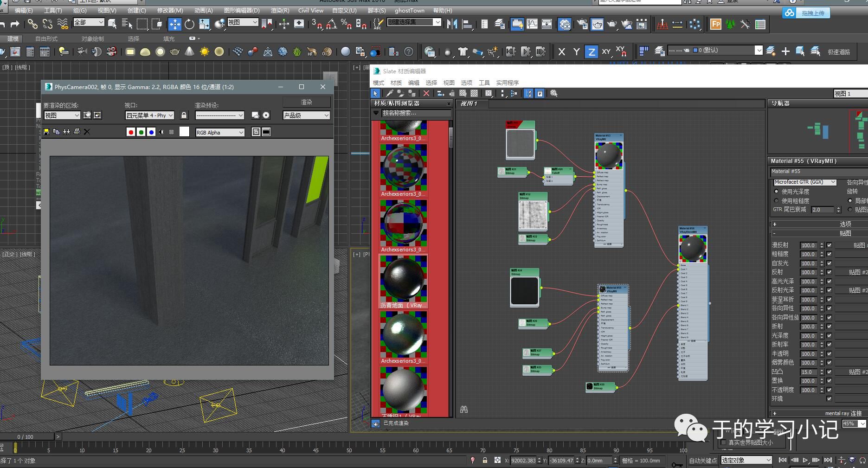This screenshot has width=868, height=468.
Task: Click the Select and Link chain icon
Action: pos(32,24)
